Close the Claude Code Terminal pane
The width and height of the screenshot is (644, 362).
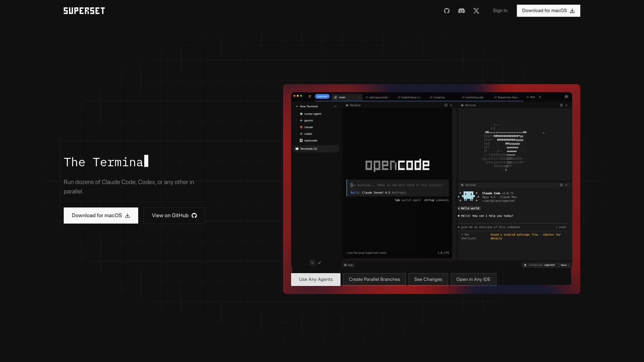pyautogui.click(x=567, y=185)
